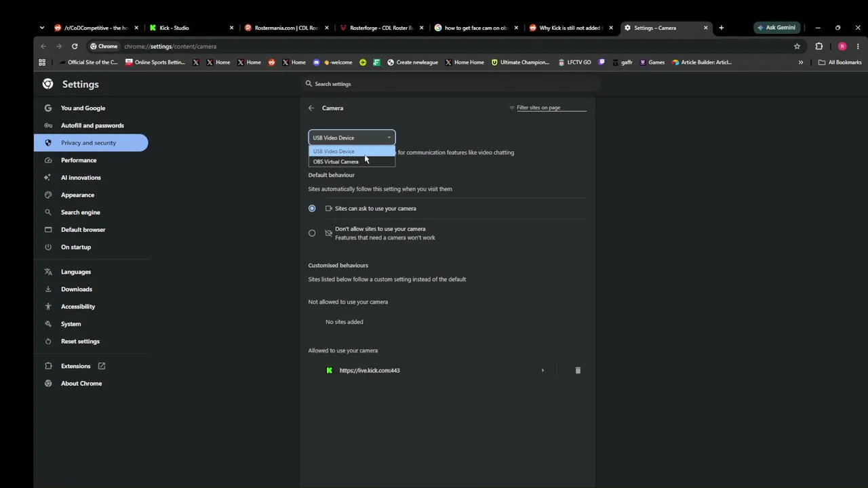Open the Chrome profile avatar
This screenshot has height=488, width=868.
pos(842,46)
